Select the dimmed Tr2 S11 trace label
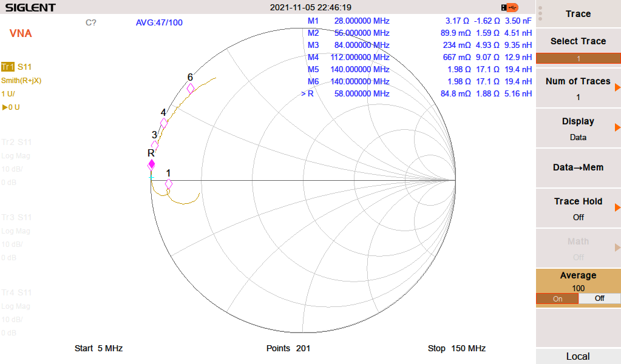This screenshot has height=364, width=621. (16, 142)
